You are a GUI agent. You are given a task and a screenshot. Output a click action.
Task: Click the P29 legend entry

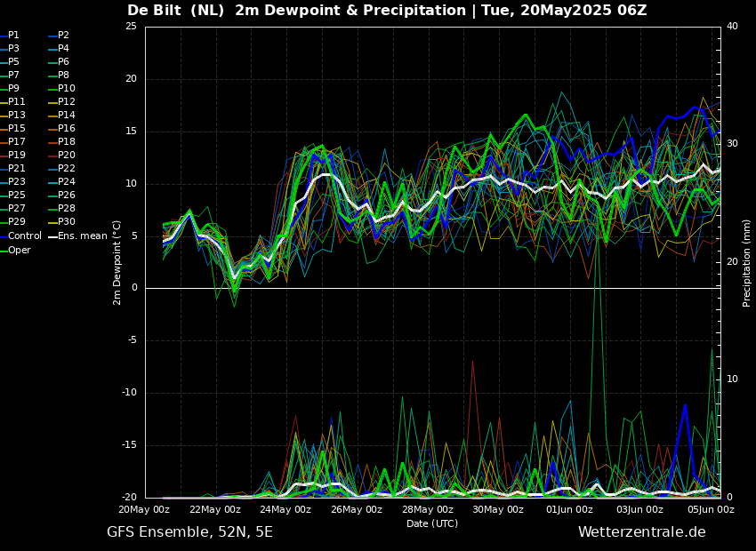coord(12,221)
